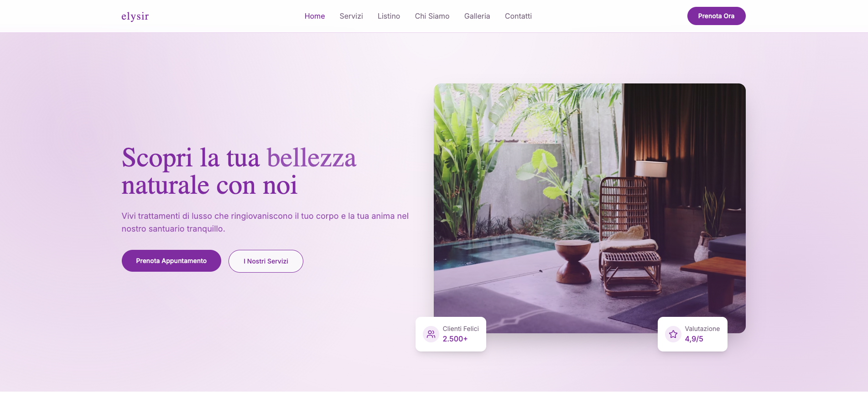Open the Galleria nav link
Viewport: 868px width, 398px height.
(x=477, y=16)
